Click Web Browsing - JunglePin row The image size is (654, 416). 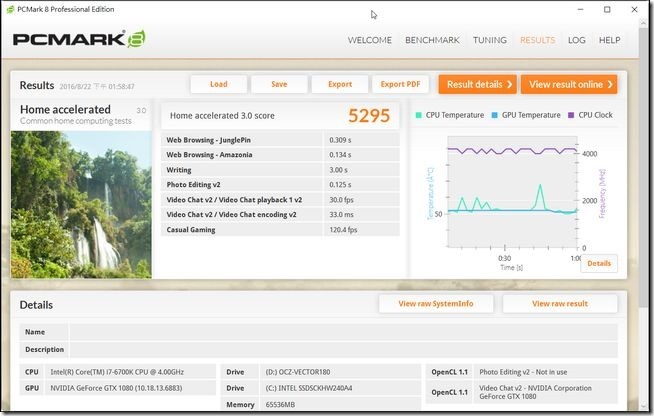[x=280, y=140]
